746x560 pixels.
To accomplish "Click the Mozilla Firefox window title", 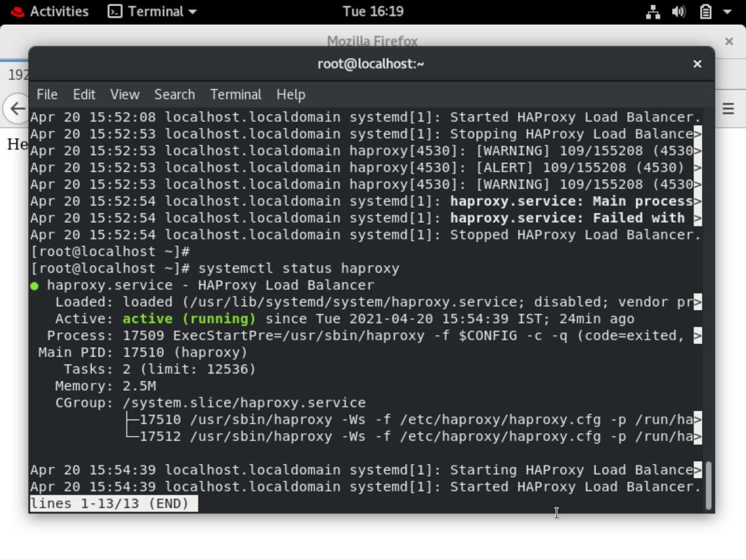I will (x=372, y=41).
